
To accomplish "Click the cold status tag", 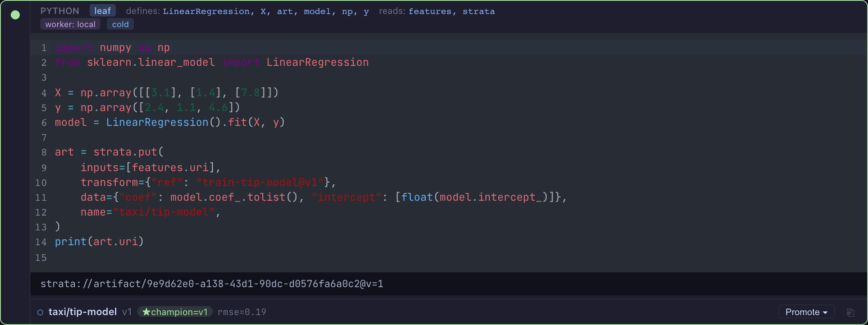I will [x=120, y=24].
